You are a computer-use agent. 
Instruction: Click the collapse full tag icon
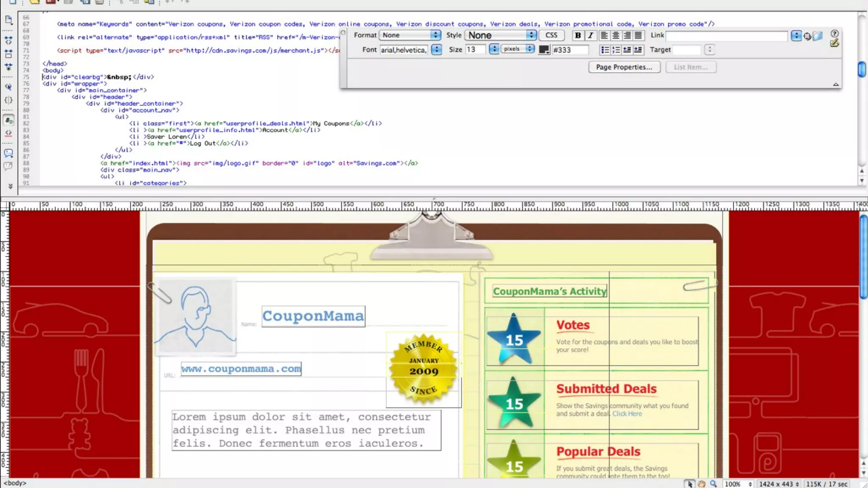point(8,40)
